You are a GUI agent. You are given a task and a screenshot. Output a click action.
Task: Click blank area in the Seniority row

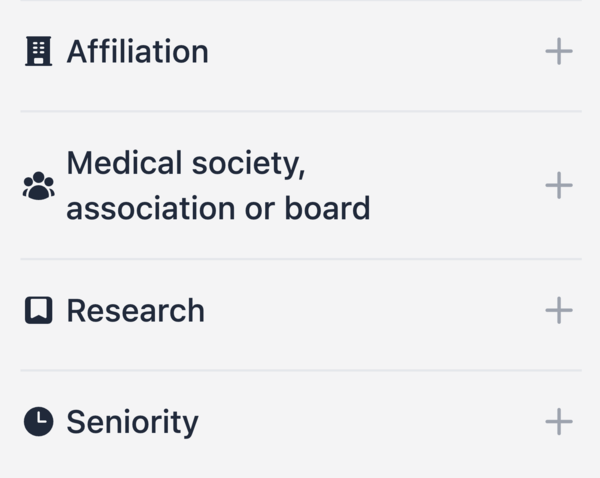click(x=380, y=422)
